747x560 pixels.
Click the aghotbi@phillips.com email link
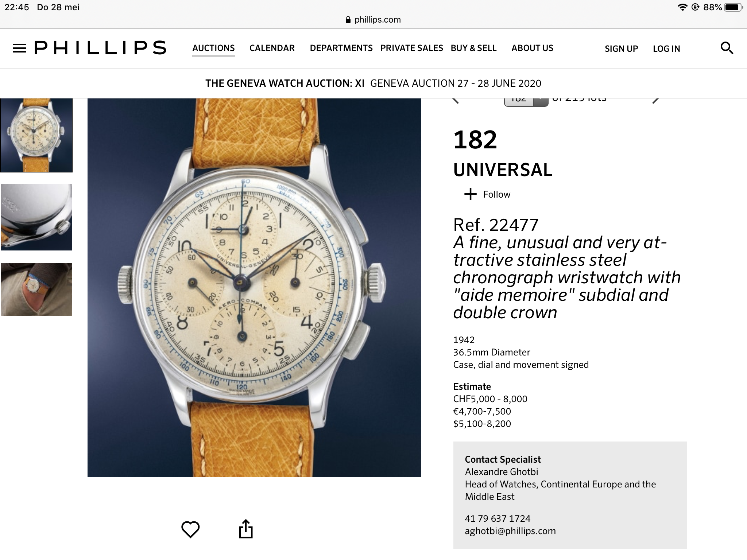click(510, 531)
